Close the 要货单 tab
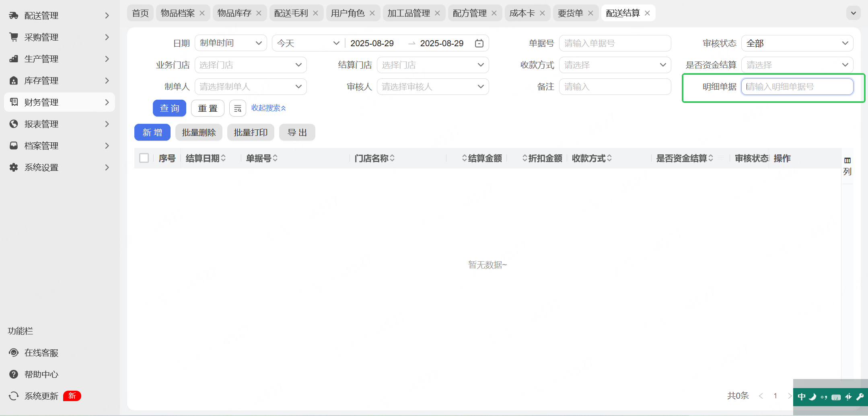This screenshot has height=416, width=868. click(x=590, y=13)
